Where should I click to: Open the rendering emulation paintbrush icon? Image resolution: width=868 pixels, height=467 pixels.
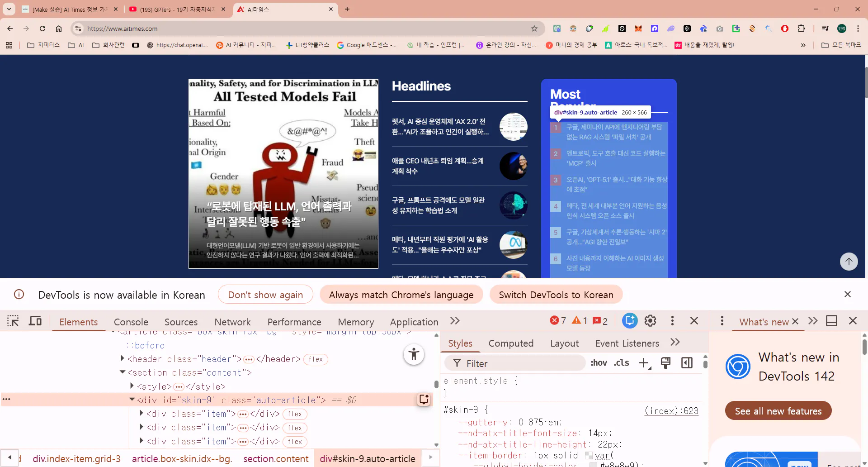[x=665, y=363]
